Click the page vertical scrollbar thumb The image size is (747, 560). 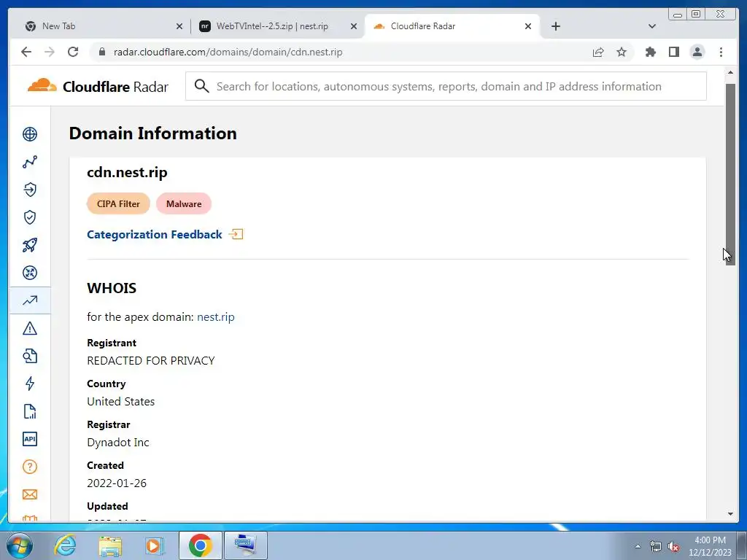(x=730, y=174)
